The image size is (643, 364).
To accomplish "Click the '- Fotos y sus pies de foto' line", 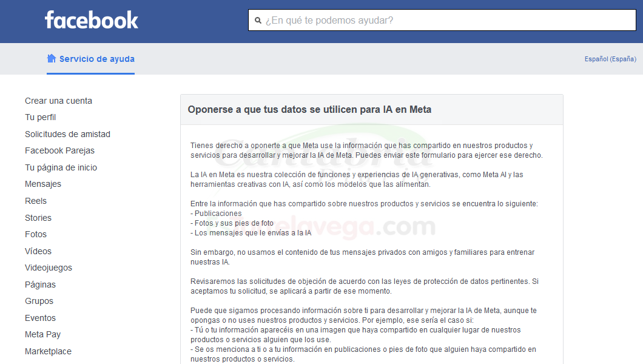I will tap(232, 223).
